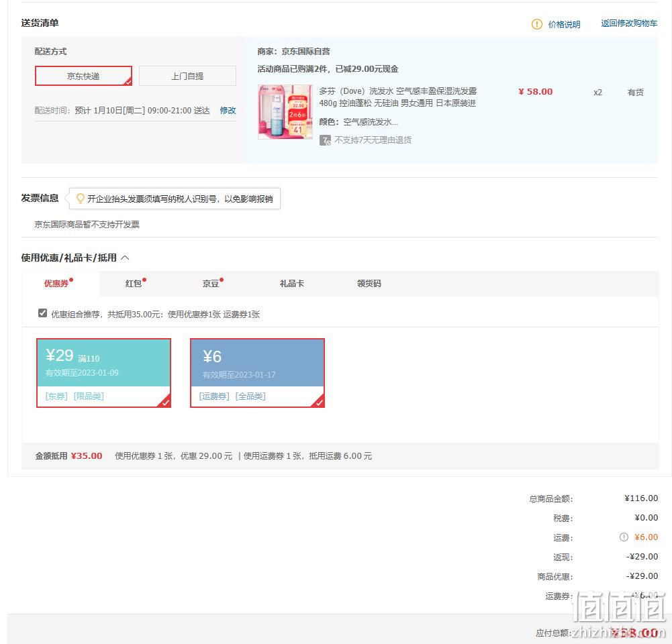Click the price explanation warning icon
Image resolution: width=672 pixels, height=644 pixels.
(536, 24)
